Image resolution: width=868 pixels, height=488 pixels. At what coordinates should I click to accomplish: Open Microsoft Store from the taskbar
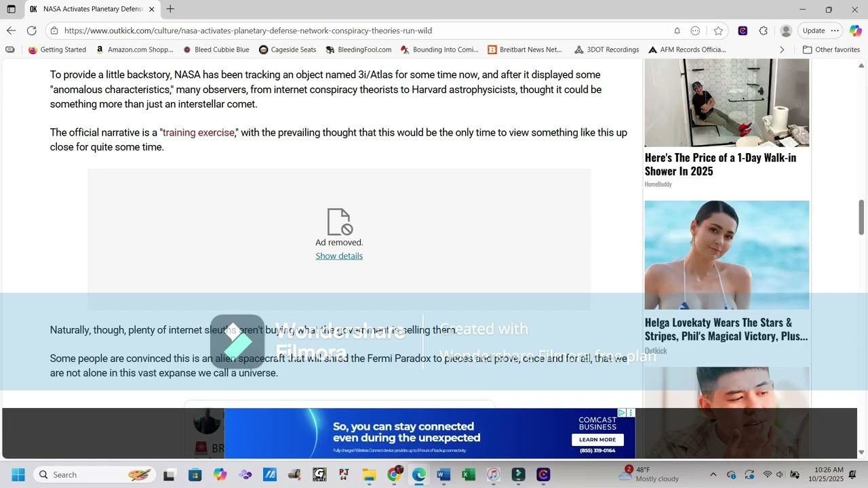pyautogui.click(x=195, y=474)
